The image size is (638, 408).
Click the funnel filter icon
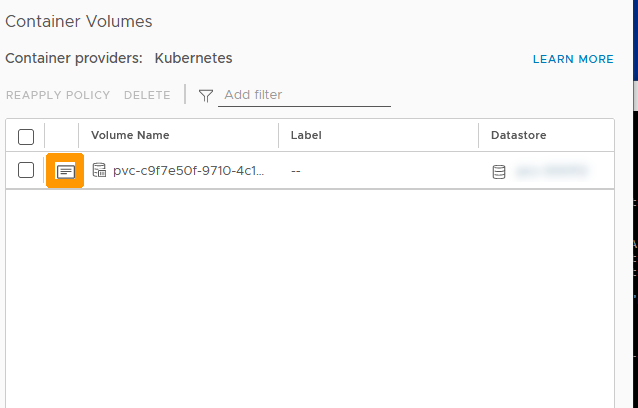click(x=206, y=96)
